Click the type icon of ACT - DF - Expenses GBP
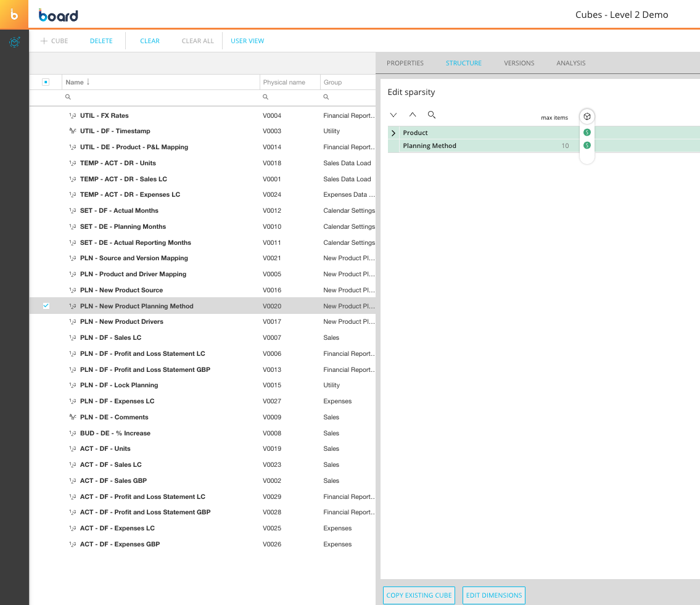Screen dimensions: 700x605 (x=72, y=545)
